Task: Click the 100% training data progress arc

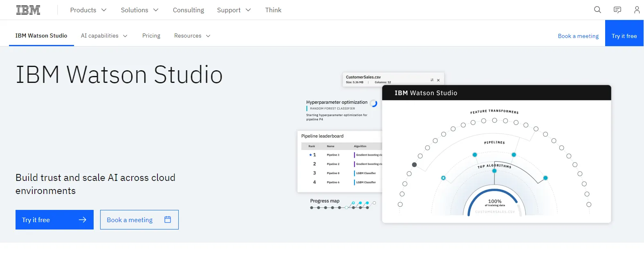Action: [494, 191]
